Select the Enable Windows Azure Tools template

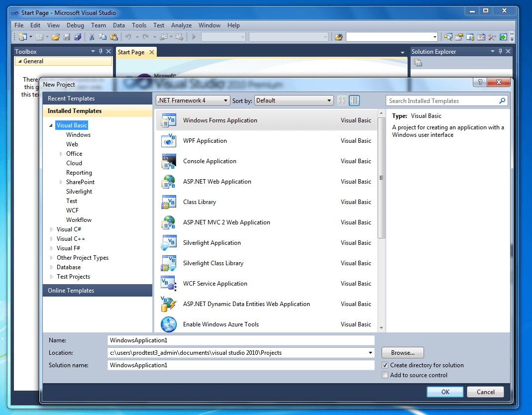coord(266,324)
